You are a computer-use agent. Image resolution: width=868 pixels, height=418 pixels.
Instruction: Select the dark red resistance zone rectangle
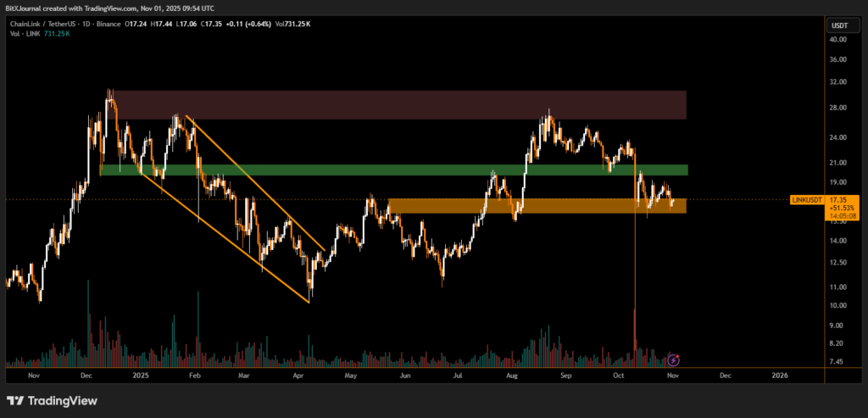(x=398, y=104)
